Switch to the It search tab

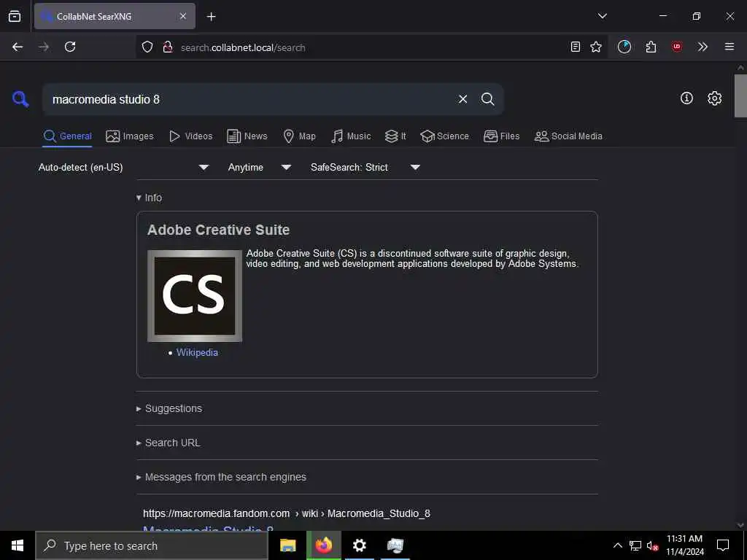pyautogui.click(x=395, y=136)
